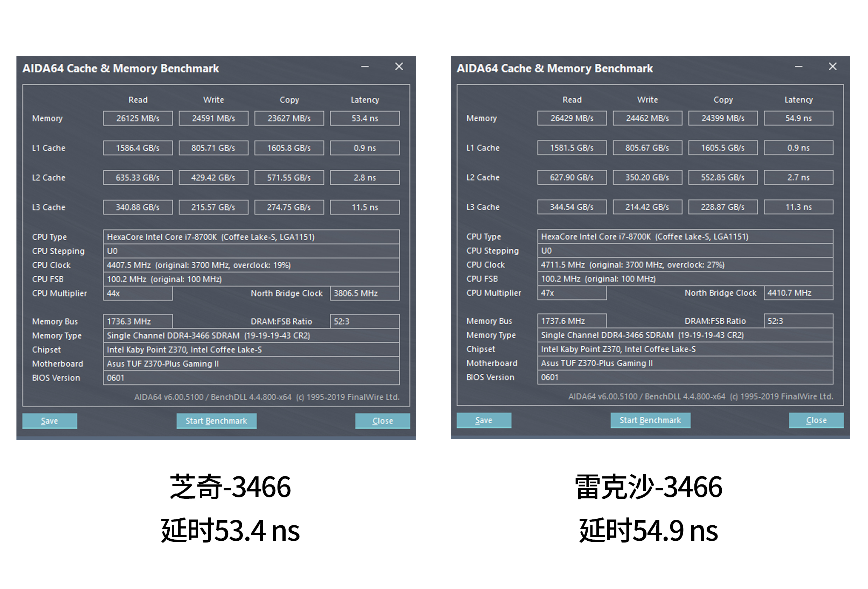Select the North Bridge Clock value 3806.5 MHz
868x589 pixels.
coord(365,293)
